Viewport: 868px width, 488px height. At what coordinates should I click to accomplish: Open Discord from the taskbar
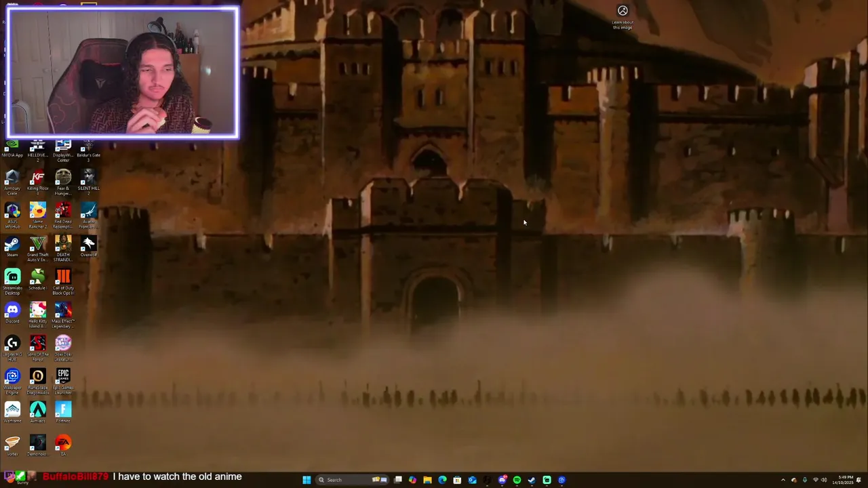pyautogui.click(x=502, y=480)
